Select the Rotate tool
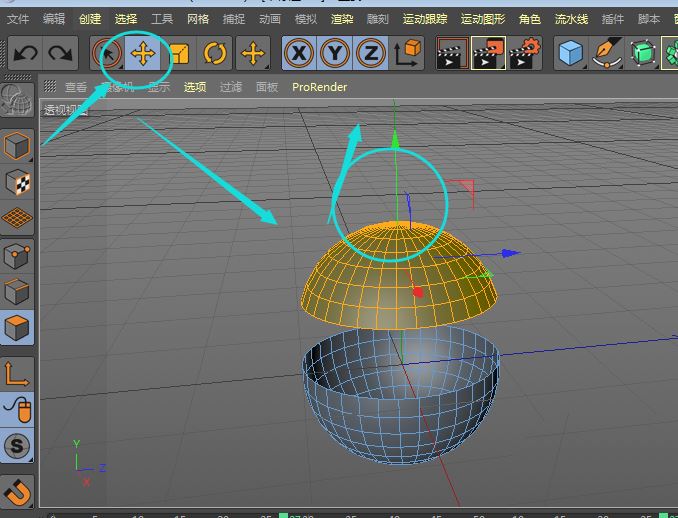678x518 pixels. point(215,54)
